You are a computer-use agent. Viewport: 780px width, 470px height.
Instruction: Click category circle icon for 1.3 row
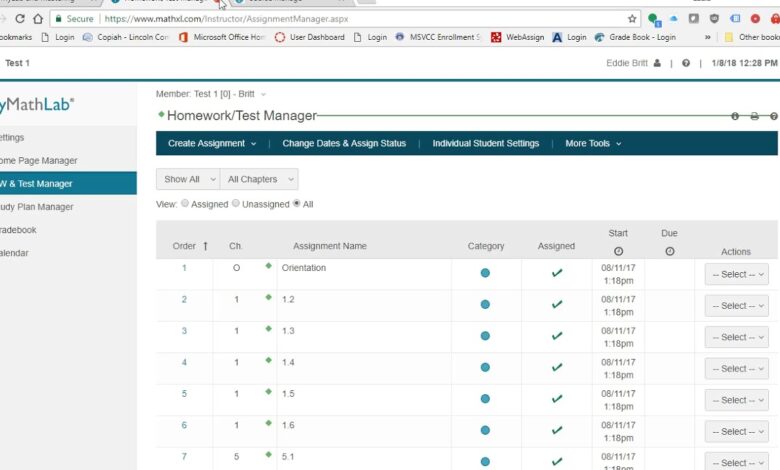[485, 336]
